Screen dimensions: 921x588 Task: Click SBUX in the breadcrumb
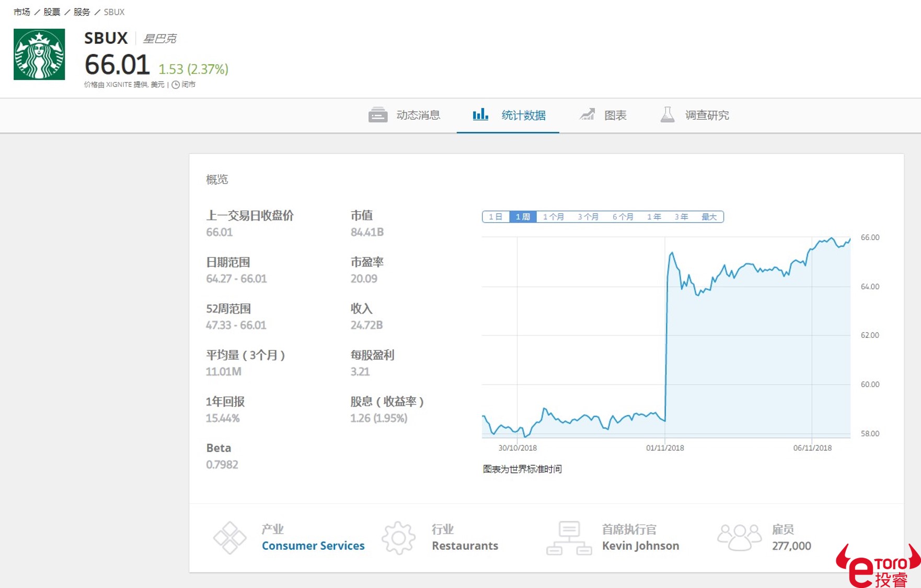pos(114,12)
